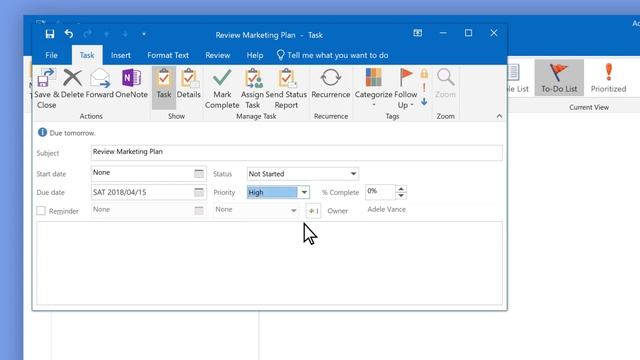Click the Zoom magnifier icon
This screenshot has width=640, height=360.
[x=445, y=84]
